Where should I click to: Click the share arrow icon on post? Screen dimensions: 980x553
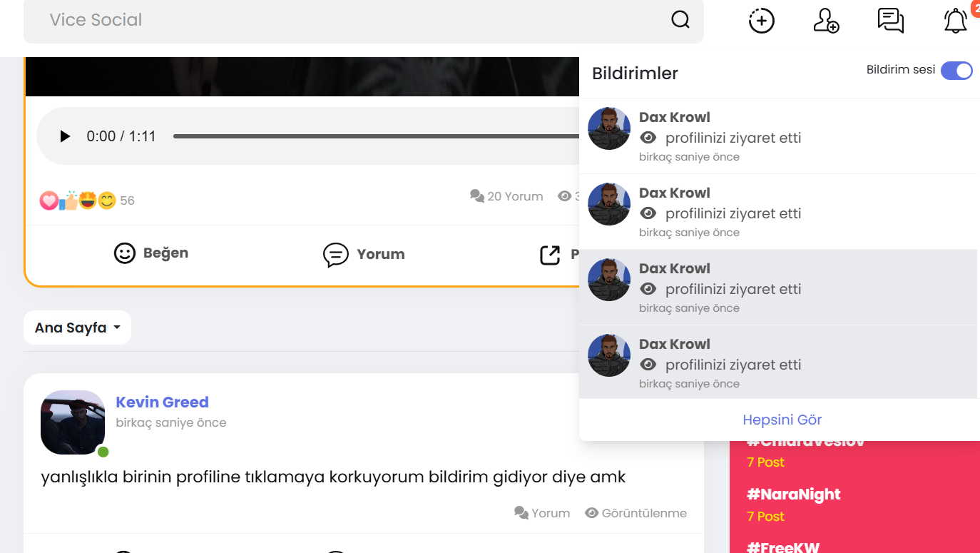(550, 255)
